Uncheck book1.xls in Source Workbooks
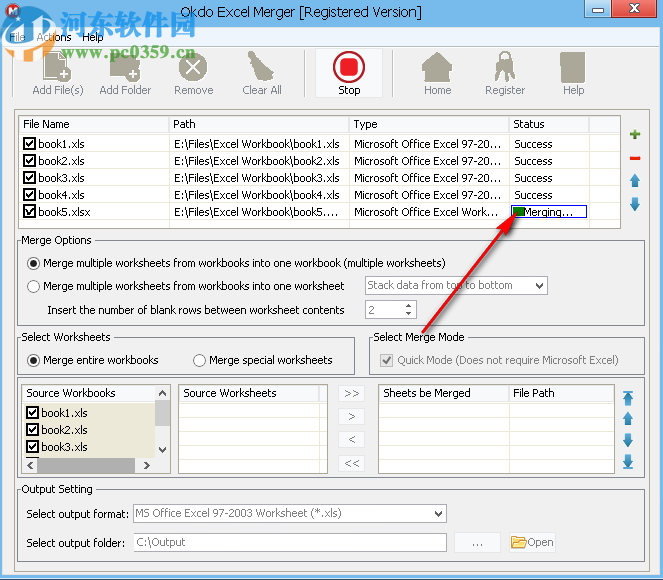This screenshot has height=580, width=663. 32,413
